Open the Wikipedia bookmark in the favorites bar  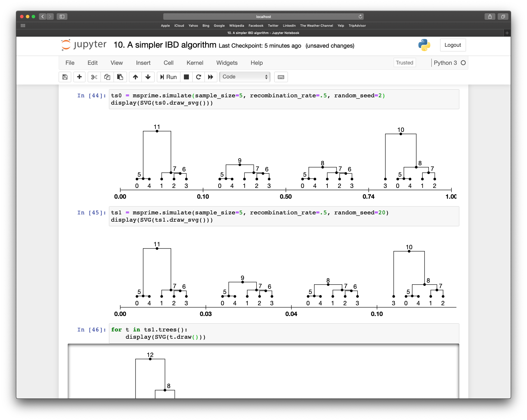pos(236,26)
